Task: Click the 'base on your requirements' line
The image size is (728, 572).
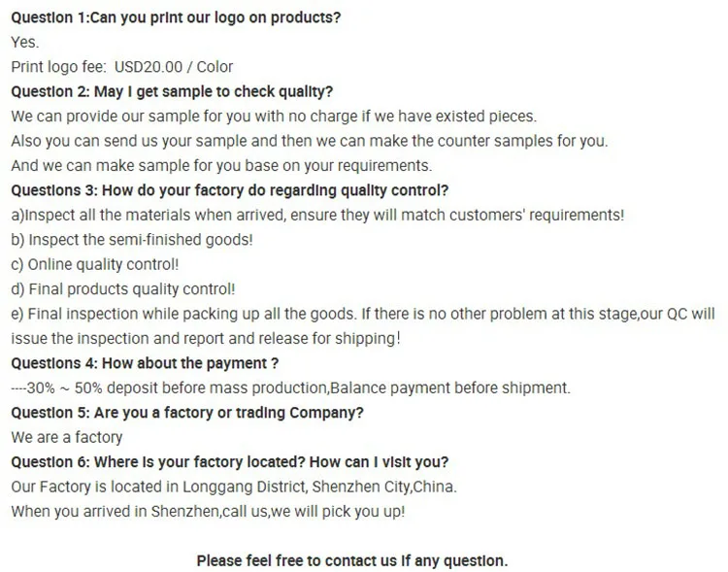Action: point(221,165)
